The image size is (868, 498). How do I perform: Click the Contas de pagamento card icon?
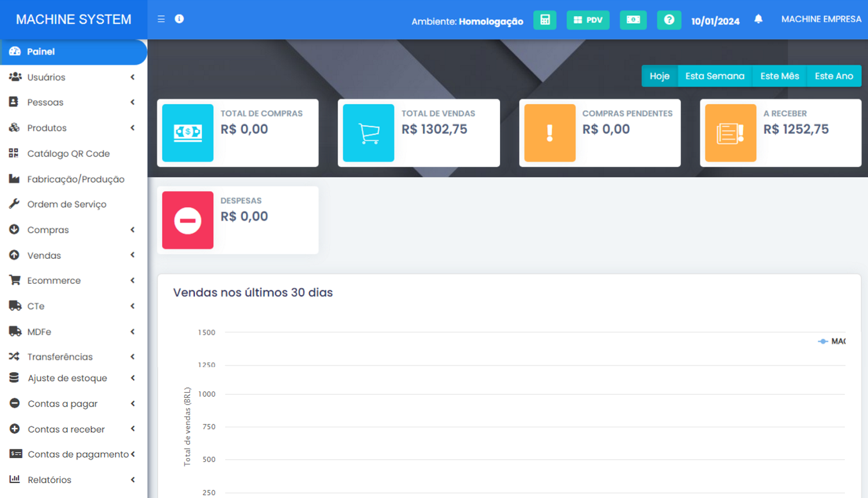(16, 454)
